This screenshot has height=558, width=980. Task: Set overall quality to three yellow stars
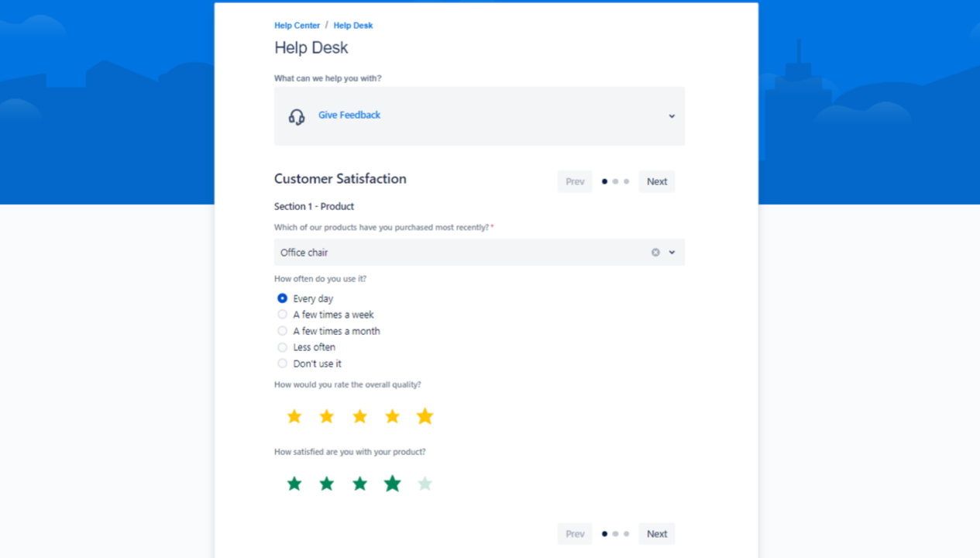tap(359, 417)
